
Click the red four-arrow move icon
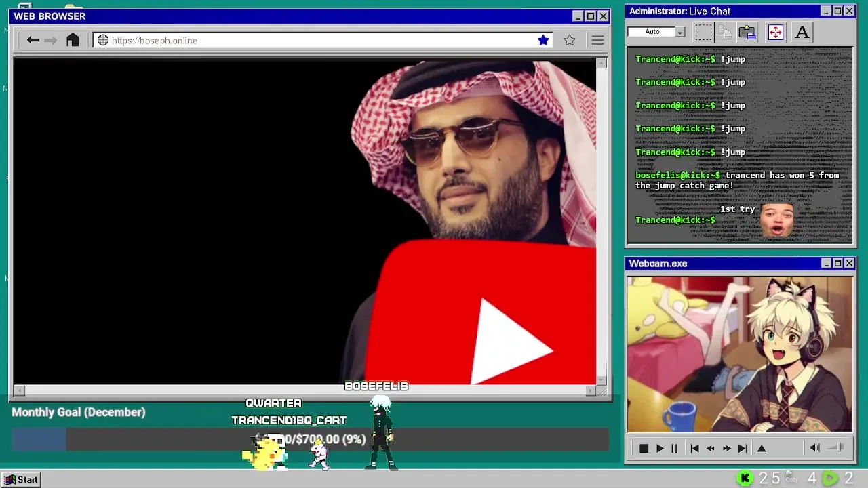(x=775, y=32)
